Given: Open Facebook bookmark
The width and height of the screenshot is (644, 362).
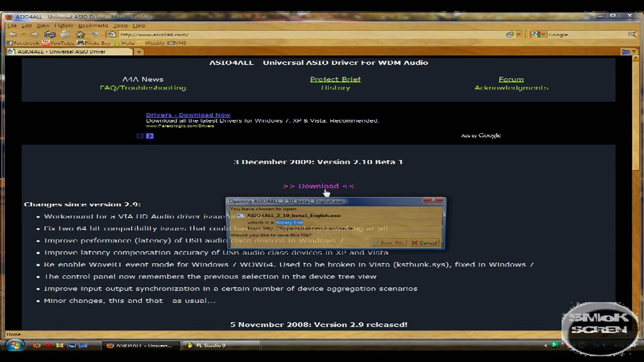Looking at the screenshot, I should [23, 43].
